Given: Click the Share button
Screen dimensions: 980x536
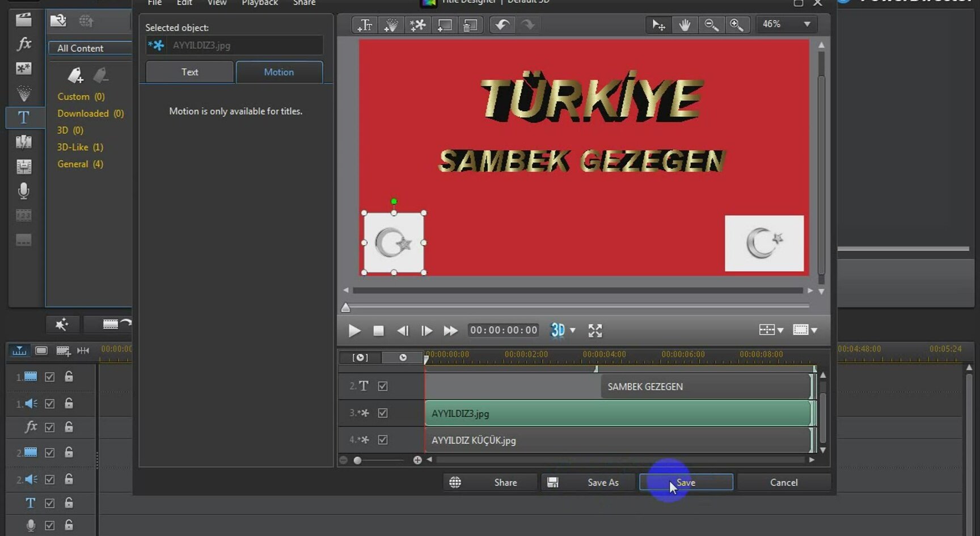Looking at the screenshot, I should [x=490, y=482].
